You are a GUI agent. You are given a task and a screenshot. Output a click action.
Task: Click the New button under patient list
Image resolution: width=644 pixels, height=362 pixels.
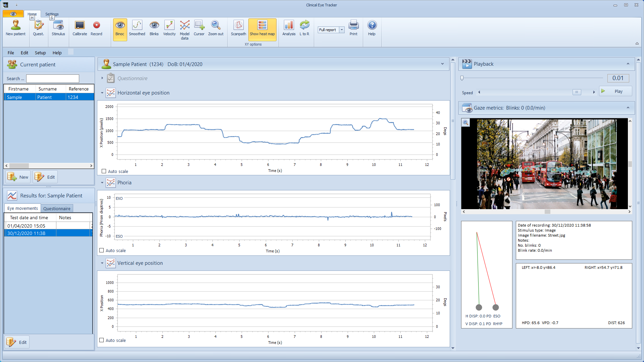tap(18, 177)
